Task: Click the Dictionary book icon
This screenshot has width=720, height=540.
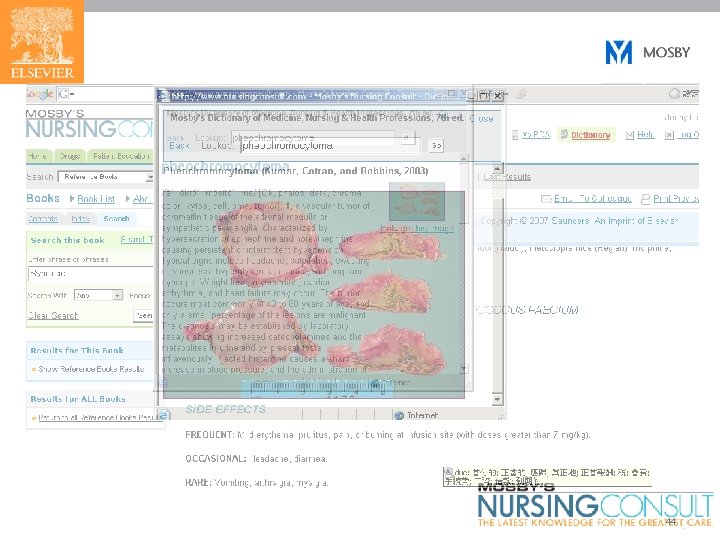Action: (563, 135)
